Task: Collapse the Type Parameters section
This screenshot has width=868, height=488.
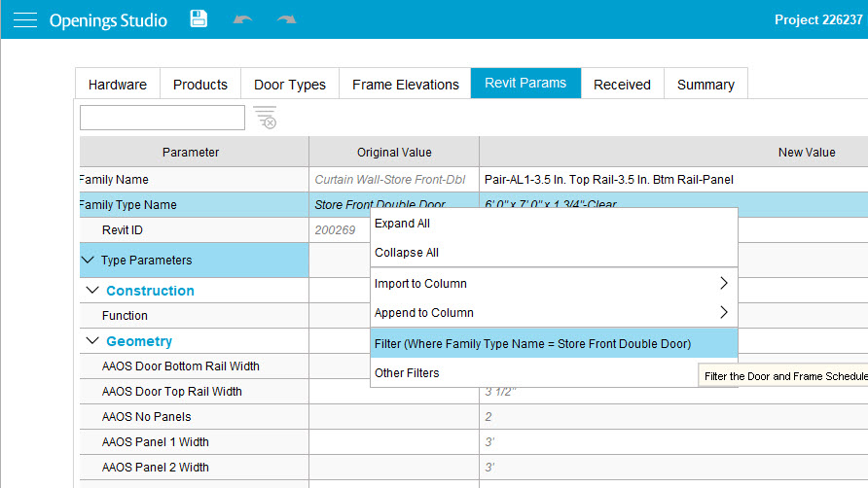Action: 89,261
